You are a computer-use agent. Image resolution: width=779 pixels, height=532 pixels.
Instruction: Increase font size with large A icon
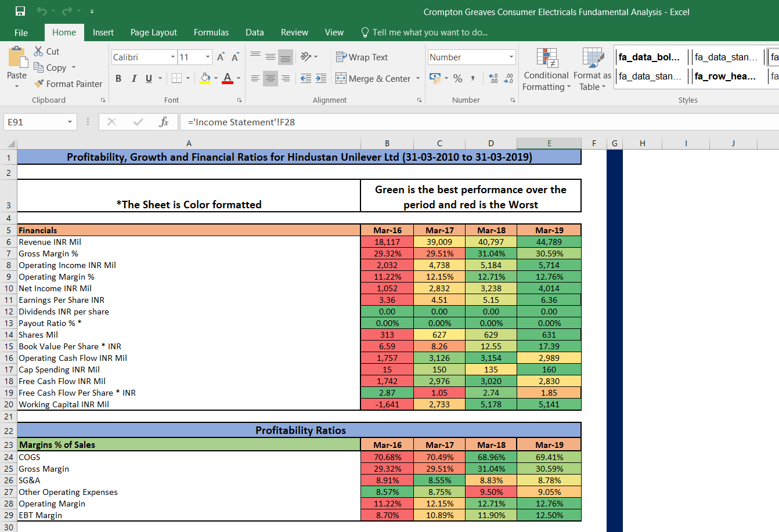[x=221, y=57]
